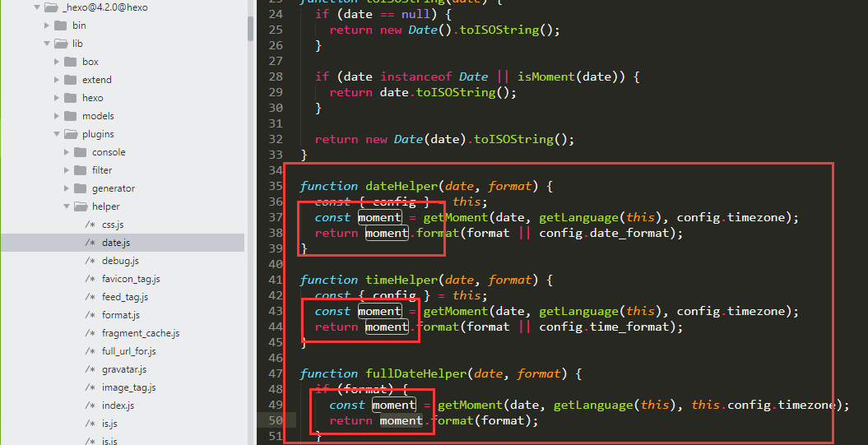868x445 pixels.
Task: Click the file icon beside index.js
Action: 91,406
